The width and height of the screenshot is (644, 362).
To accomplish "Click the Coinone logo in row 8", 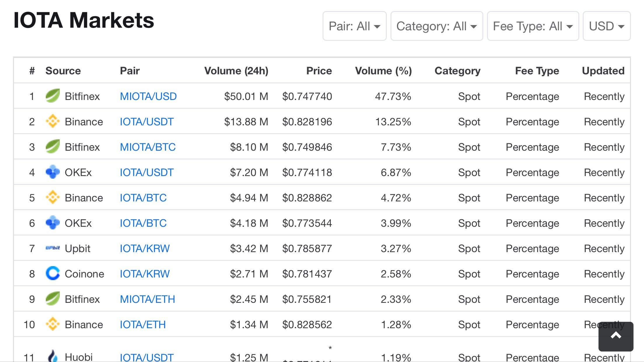I will point(53,273).
